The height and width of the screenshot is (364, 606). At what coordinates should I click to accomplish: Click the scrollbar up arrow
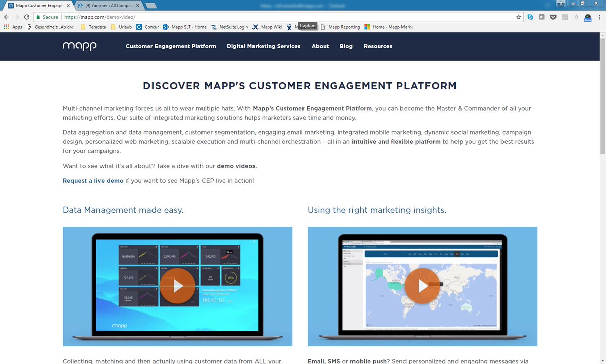(x=602, y=35)
